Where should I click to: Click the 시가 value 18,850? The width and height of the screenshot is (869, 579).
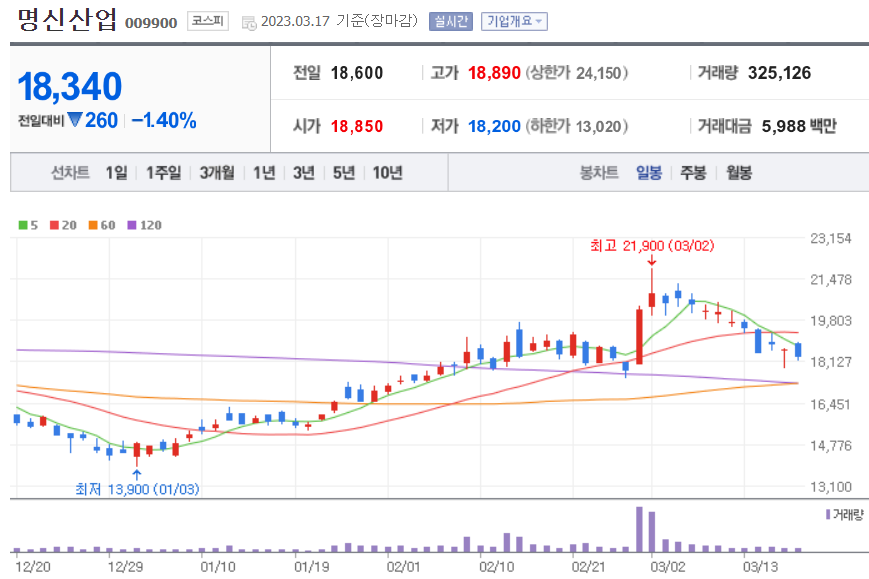point(357,126)
